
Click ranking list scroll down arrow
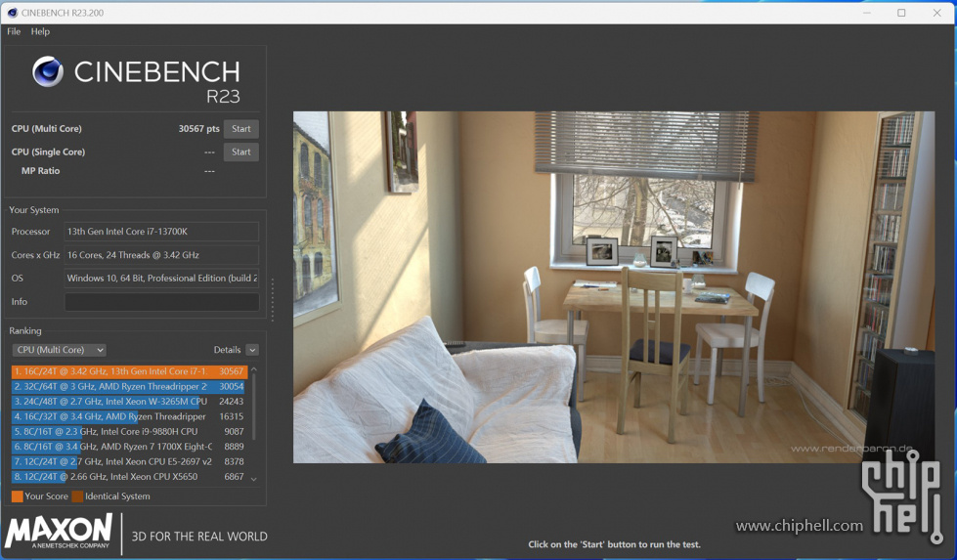pyautogui.click(x=254, y=479)
